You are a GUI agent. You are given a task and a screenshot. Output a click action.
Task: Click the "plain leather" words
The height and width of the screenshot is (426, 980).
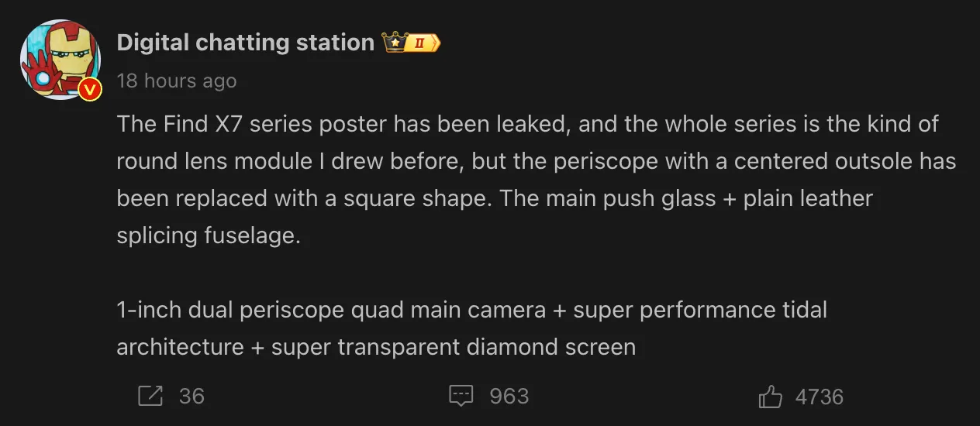808,198
